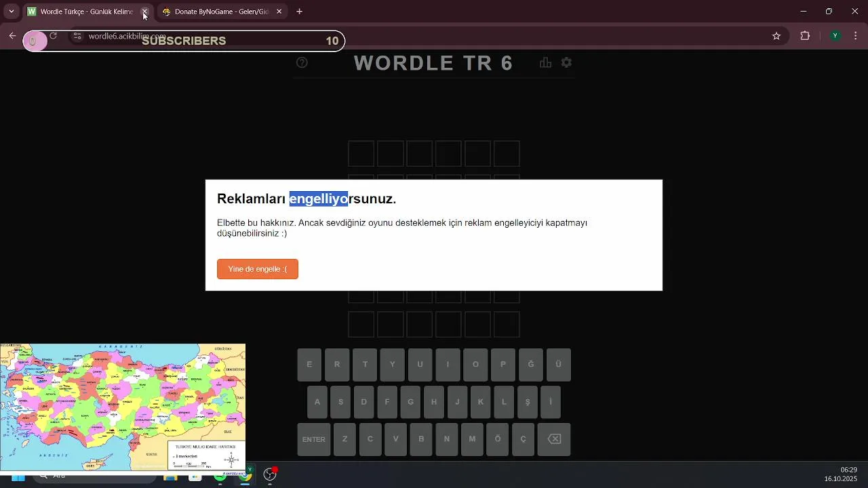Screen dimensions: 868x488
Task: Tap the O key on the keyboard
Action: [475, 365]
